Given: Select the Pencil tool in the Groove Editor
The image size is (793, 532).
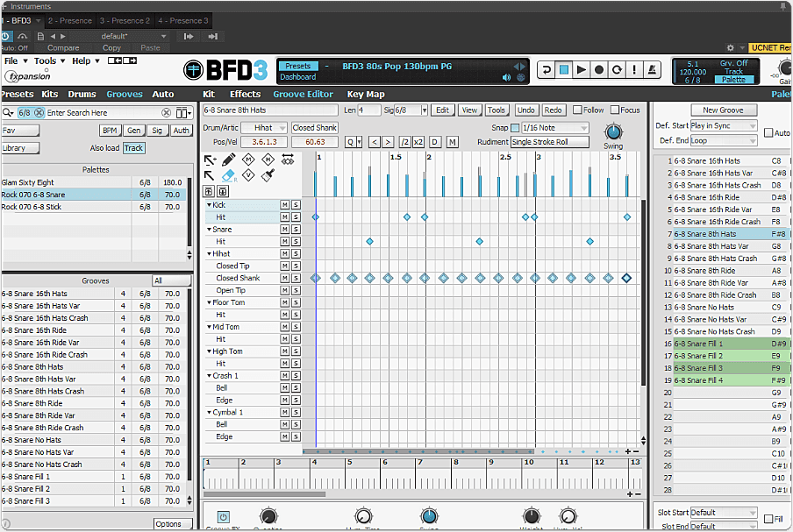Looking at the screenshot, I should point(228,160).
